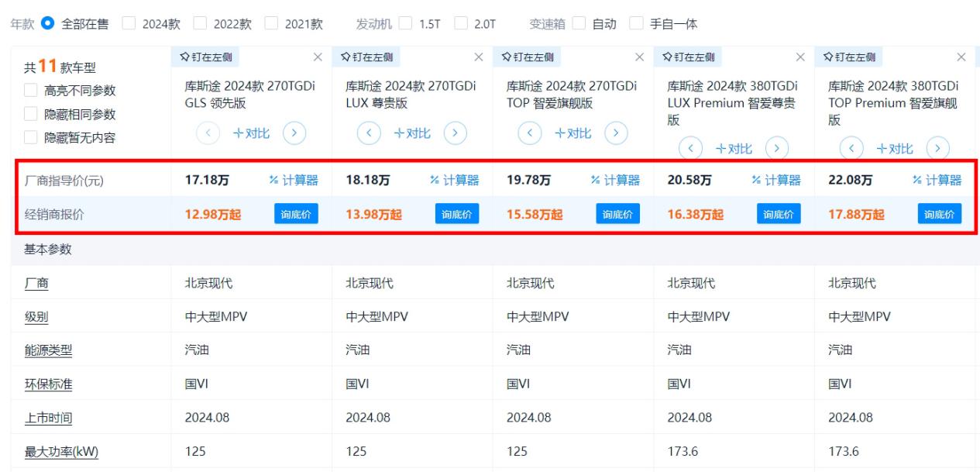Click the left arrow under 380TGDi TOP Premium
This screenshot has height=472, width=980.
[x=852, y=148]
